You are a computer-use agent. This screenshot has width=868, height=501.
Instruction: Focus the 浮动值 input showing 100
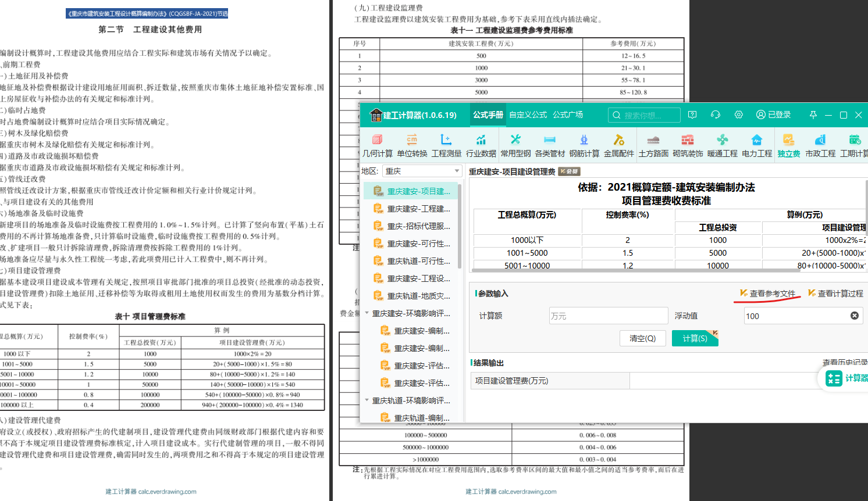803,316
